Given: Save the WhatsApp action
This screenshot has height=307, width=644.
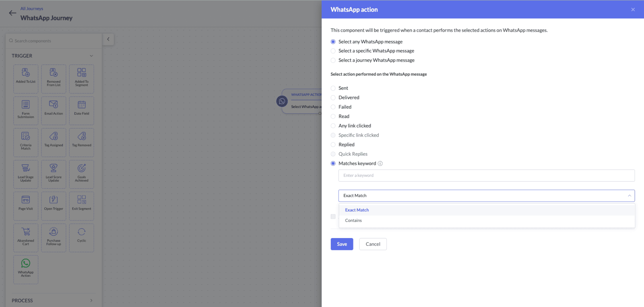Looking at the screenshot, I should [342, 244].
